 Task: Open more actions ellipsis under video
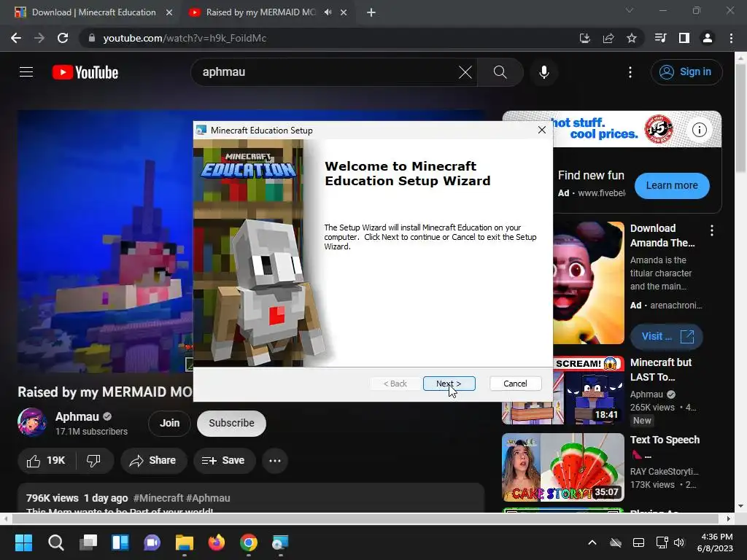[275, 461]
